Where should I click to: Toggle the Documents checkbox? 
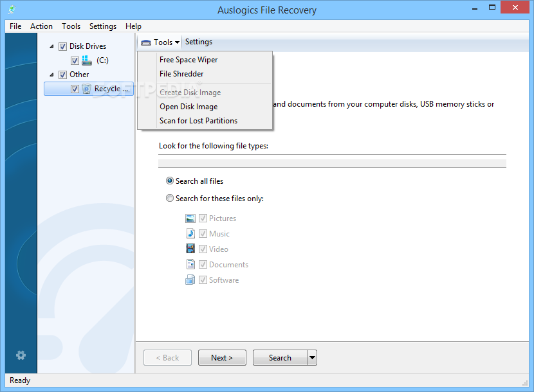(203, 264)
